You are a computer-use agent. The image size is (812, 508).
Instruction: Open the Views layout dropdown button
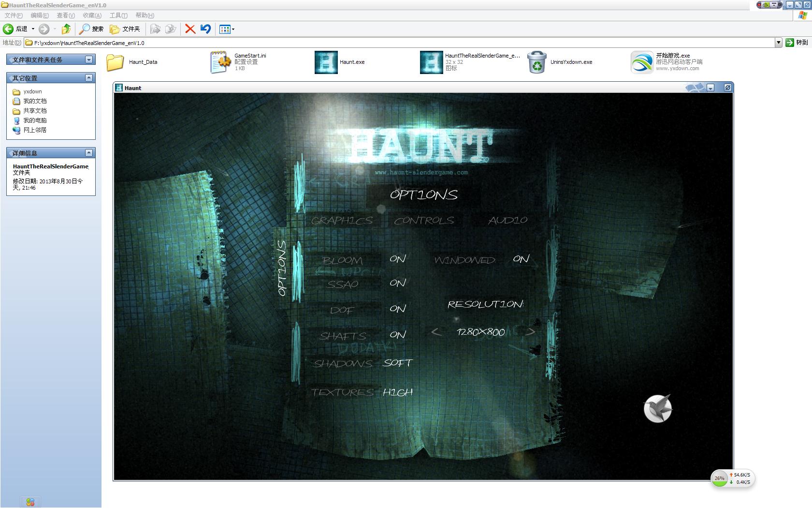click(227, 30)
